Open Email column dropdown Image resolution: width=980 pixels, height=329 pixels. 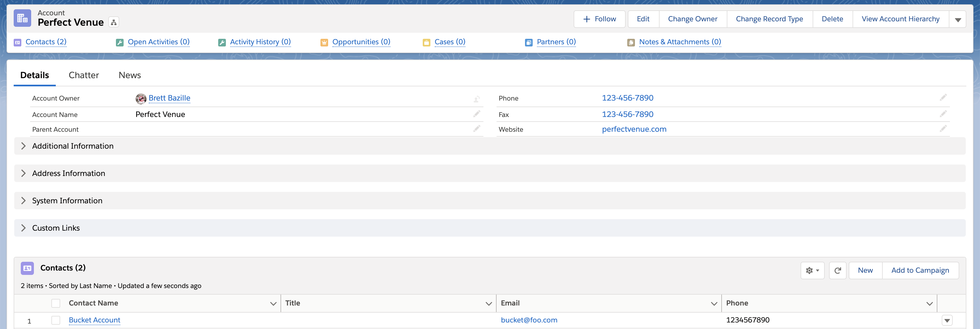[714, 304]
